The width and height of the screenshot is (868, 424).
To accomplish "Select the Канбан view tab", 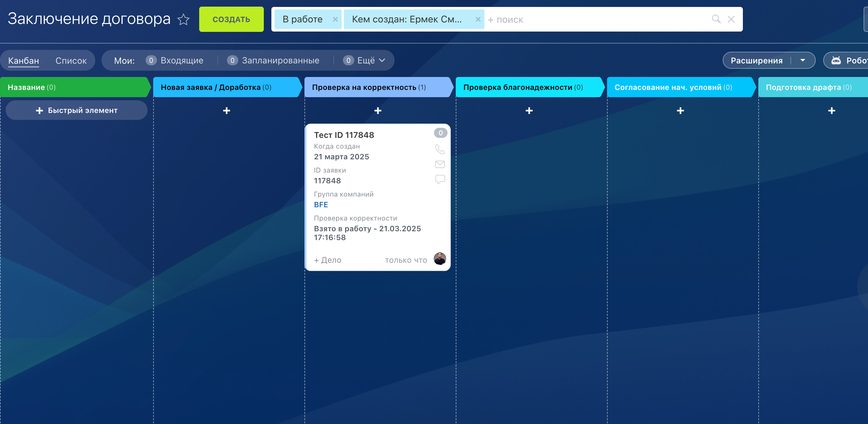I will pyautogui.click(x=24, y=61).
